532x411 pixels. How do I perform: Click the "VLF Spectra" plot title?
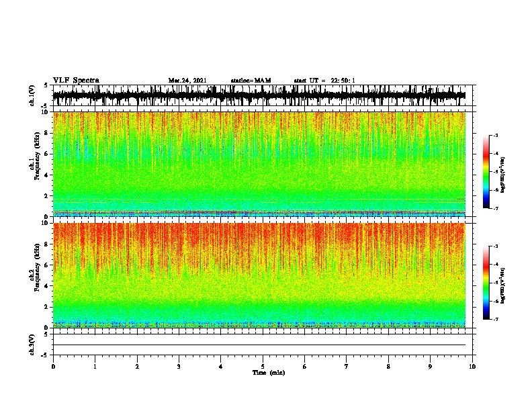coord(76,81)
